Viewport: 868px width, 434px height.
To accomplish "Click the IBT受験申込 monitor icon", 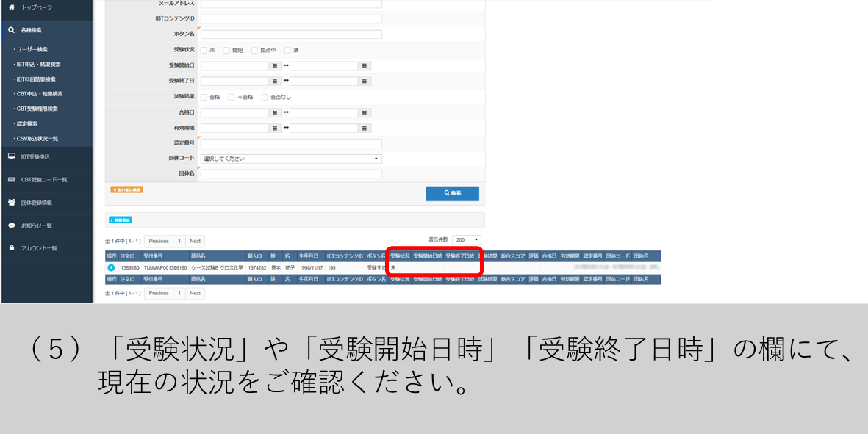I will (x=12, y=156).
